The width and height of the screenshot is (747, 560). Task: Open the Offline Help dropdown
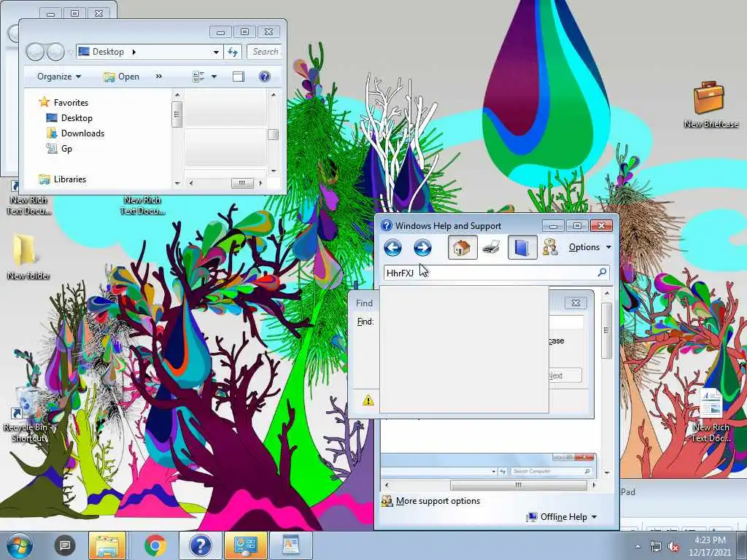pyautogui.click(x=562, y=517)
